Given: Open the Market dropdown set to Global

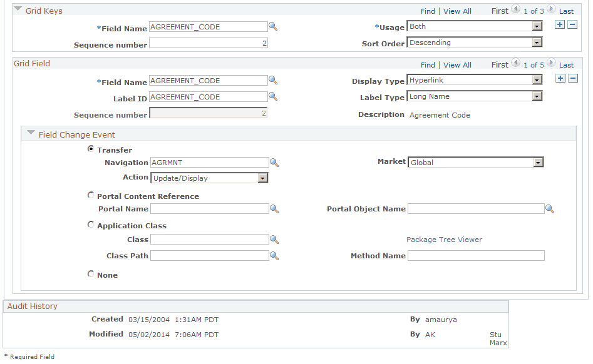Looking at the screenshot, I should pos(537,162).
